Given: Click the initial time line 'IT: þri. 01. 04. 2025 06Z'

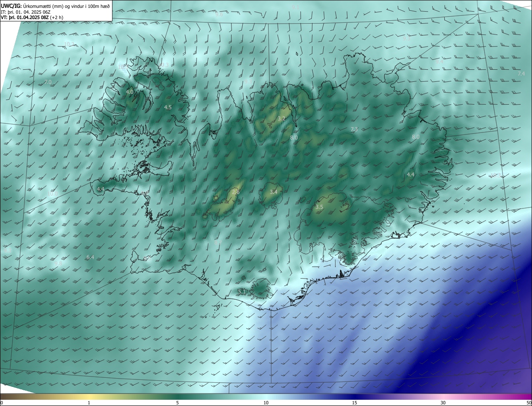Looking at the screenshot, I should pos(26,12).
